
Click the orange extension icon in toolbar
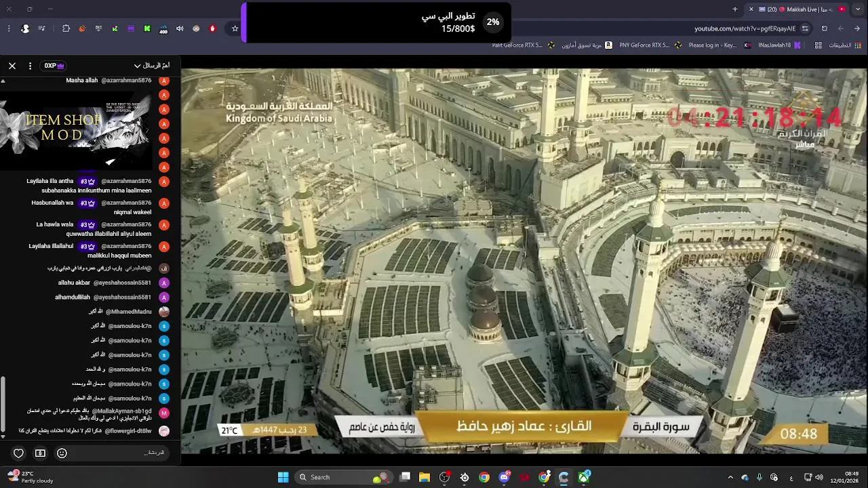(82, 28)
